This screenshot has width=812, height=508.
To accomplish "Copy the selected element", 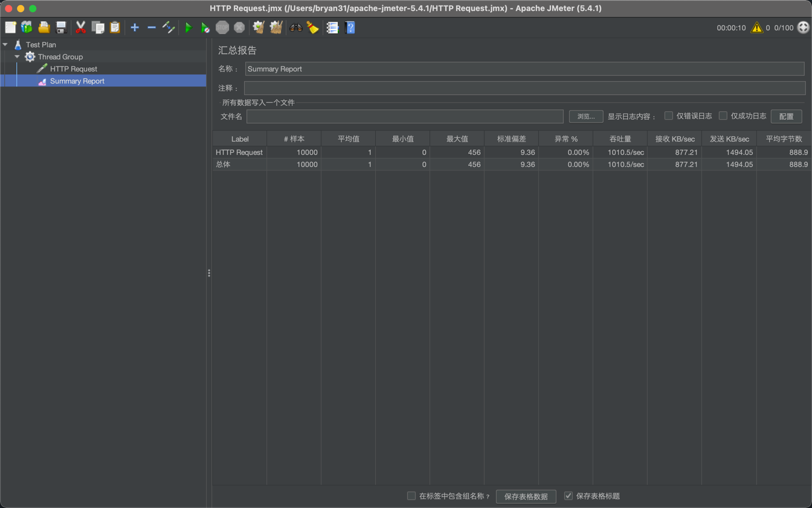I will (97, 27).
